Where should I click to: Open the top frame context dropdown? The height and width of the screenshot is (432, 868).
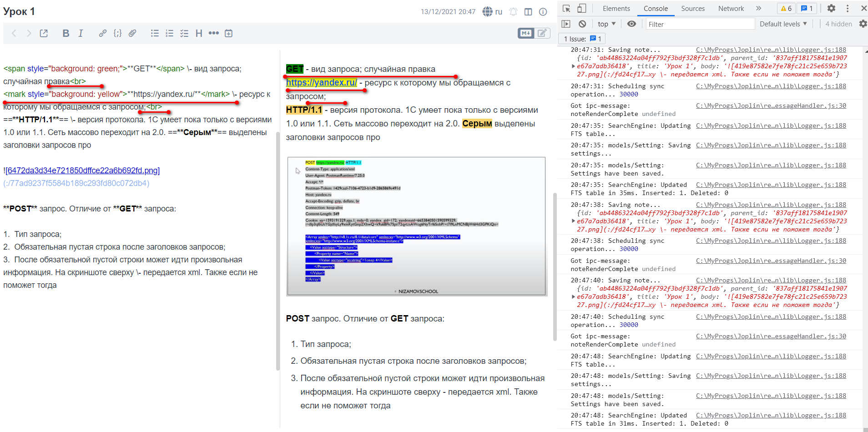pyautogui.click(x=606, y=24)
